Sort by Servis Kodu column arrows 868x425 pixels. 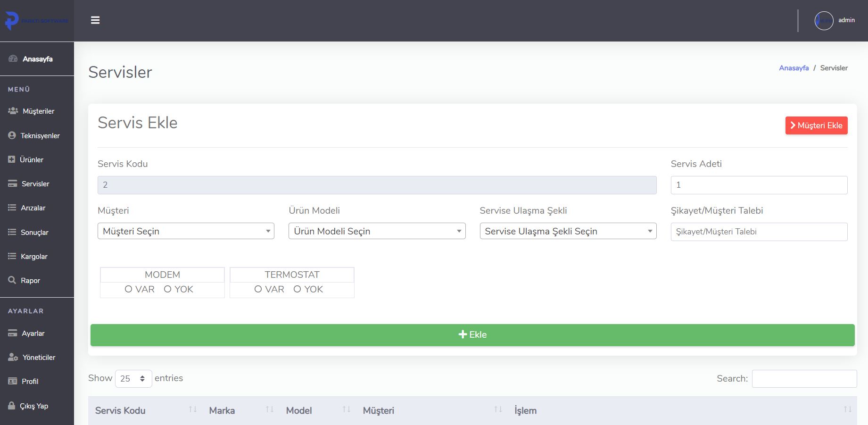pos(193,409)
